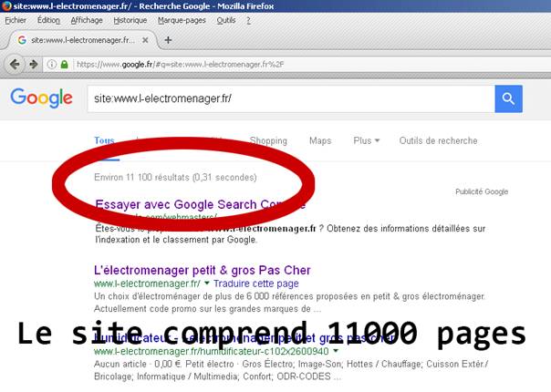The image size is (551, 392).
Task: Switch to the Maps results tab
Action: 320,141
